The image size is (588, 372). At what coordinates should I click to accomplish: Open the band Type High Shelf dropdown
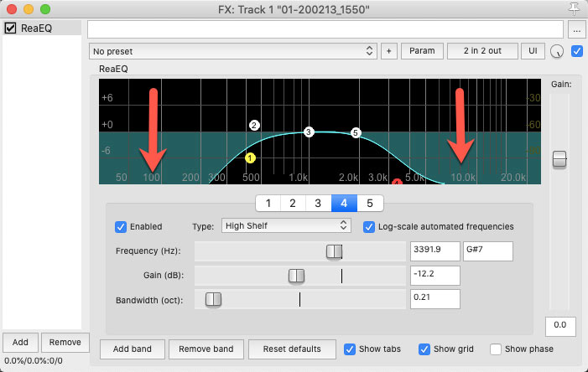coord(285,226)
